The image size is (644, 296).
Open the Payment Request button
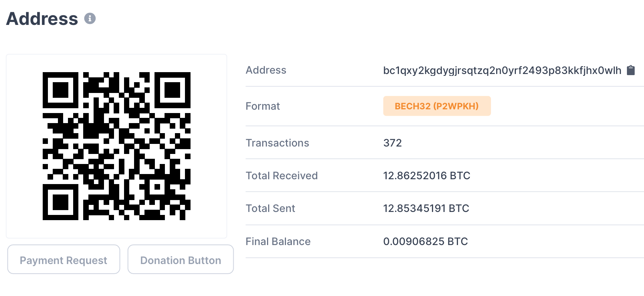[x=64, y=260]
